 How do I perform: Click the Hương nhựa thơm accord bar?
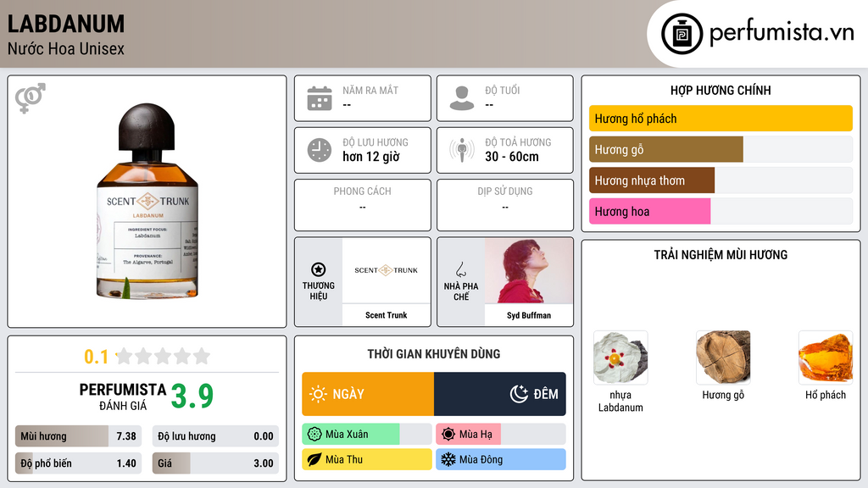click(x=652, y=180)
